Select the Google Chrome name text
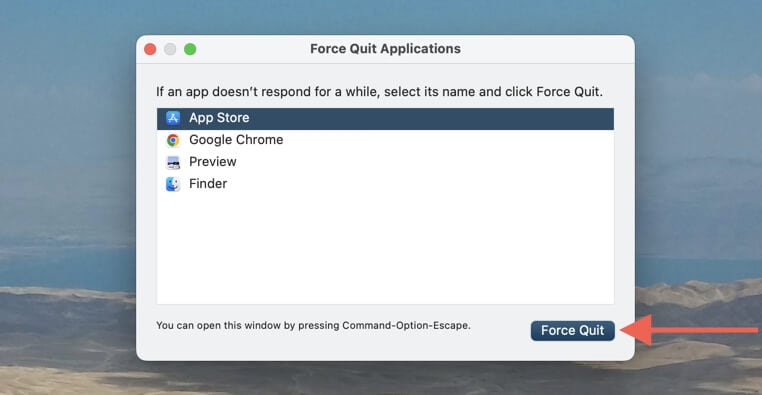The image size is (762, 395). pos(236,140)
